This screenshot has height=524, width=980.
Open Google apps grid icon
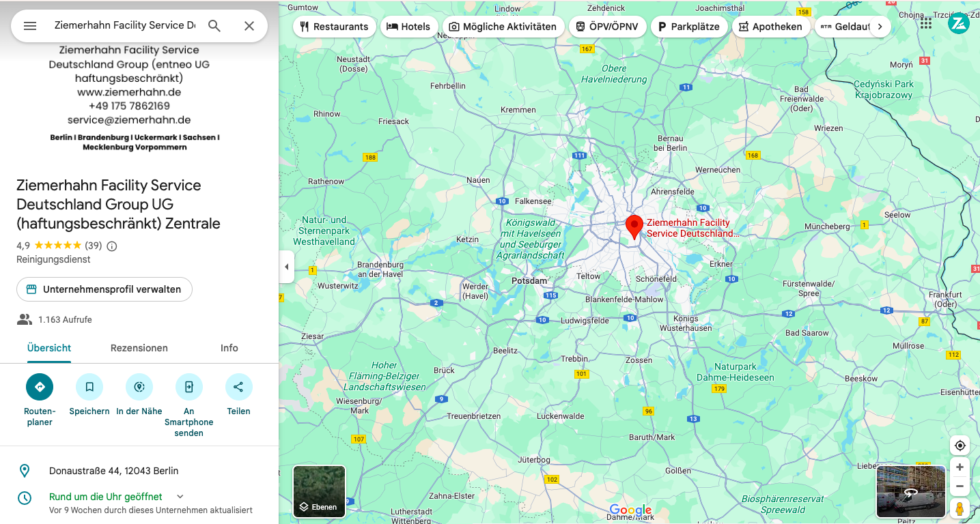925,23
